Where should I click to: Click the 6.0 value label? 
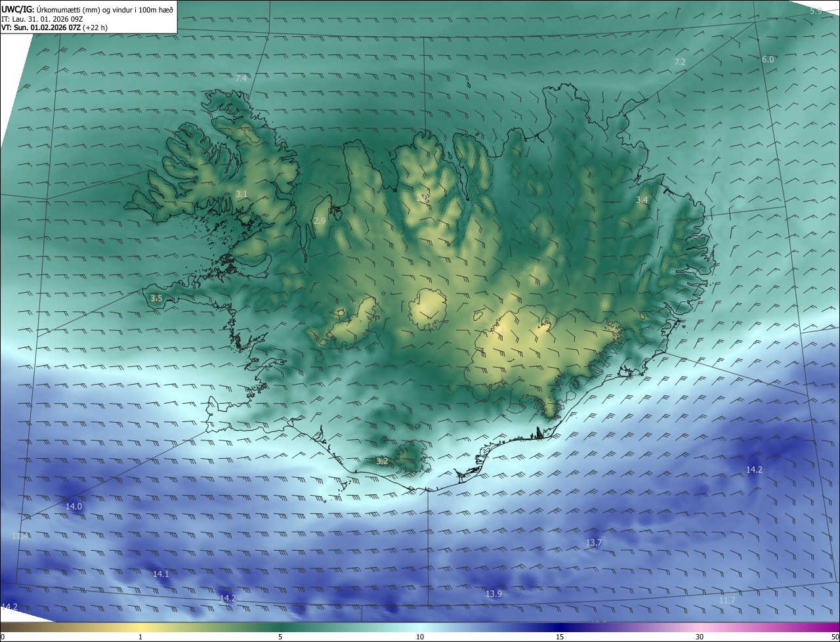point(768,59)
